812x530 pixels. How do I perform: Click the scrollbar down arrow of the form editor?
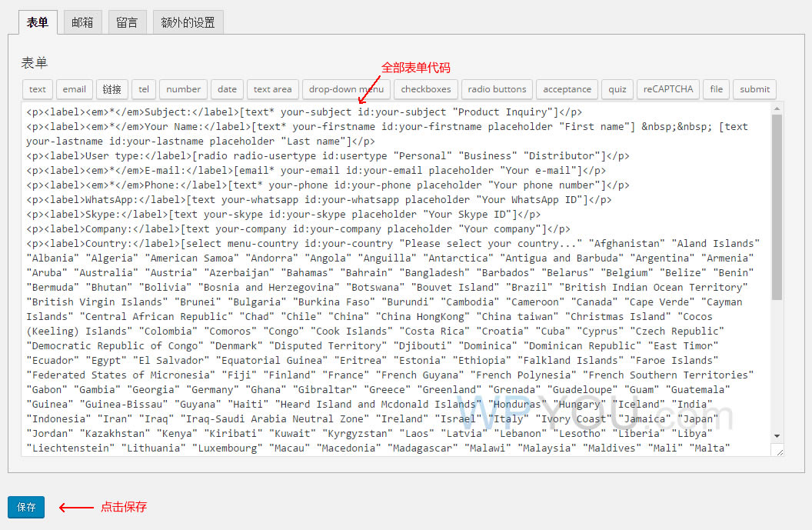(777, 436)
